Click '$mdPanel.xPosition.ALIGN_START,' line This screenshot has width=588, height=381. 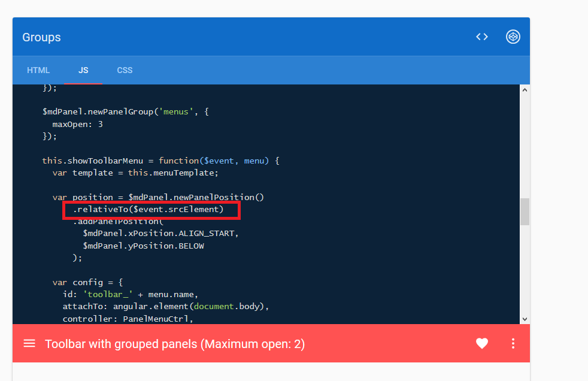(x=161, y=233)
